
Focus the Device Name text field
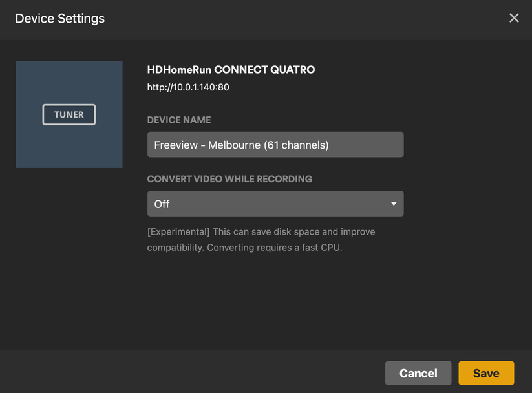(275, 145)
